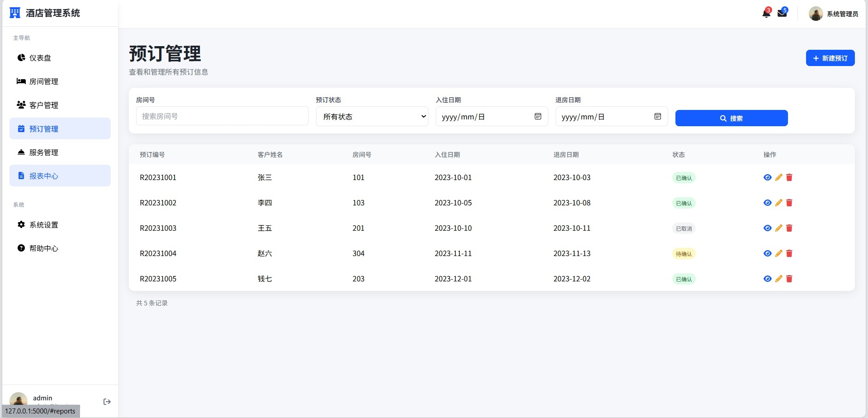This screenshot has height=418, width=868.
Task: Click customer name 王五
Action: 265,228
